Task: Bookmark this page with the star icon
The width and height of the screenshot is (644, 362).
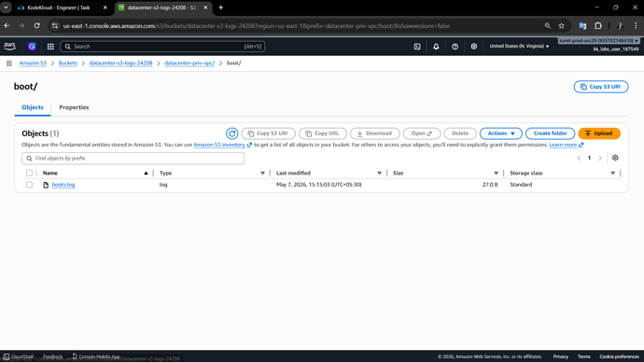Action: (x=562, y=26)
